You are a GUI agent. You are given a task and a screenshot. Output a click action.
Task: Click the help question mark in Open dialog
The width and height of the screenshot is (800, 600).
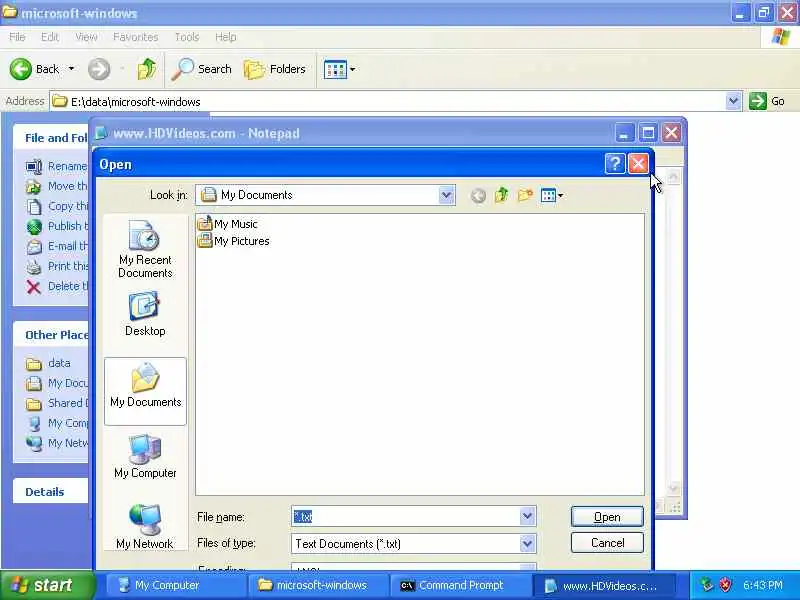point(615,164)
